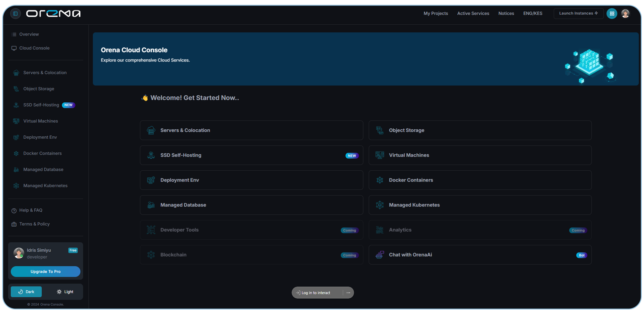Viewport: 644px width, 314px height.
Task: Open Help & FAQ in the sidebar
Action: pos(30,210)
